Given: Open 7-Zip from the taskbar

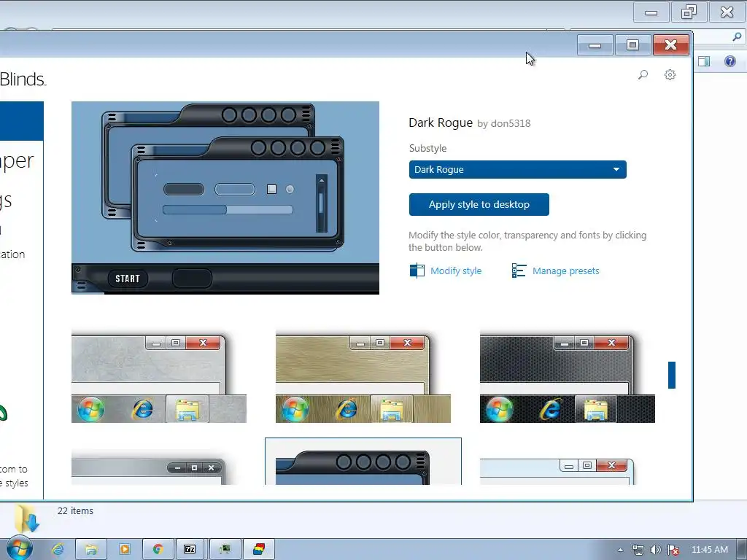Looking at the screenshot, I should [x=190, y=549].
